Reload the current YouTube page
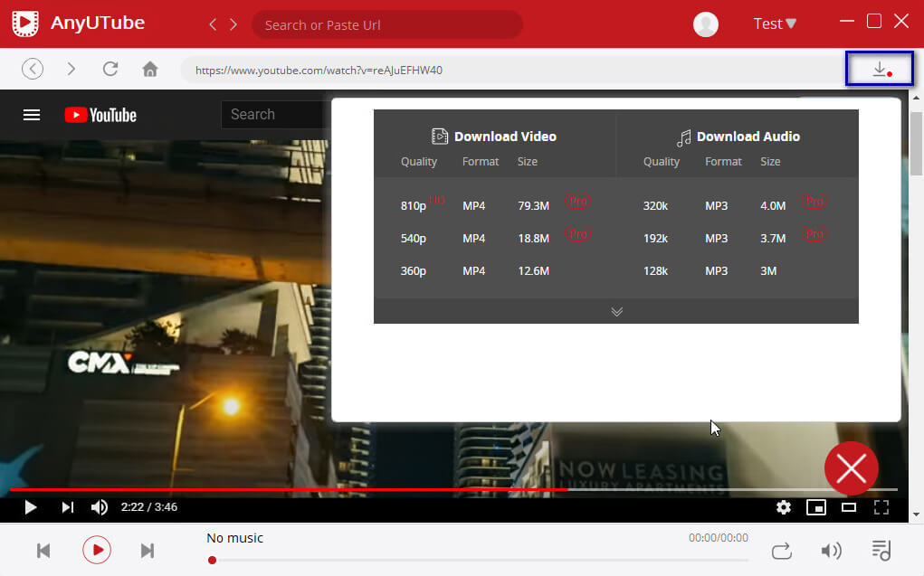The width and height of the screenshot is (924, 576). [110, 69]
